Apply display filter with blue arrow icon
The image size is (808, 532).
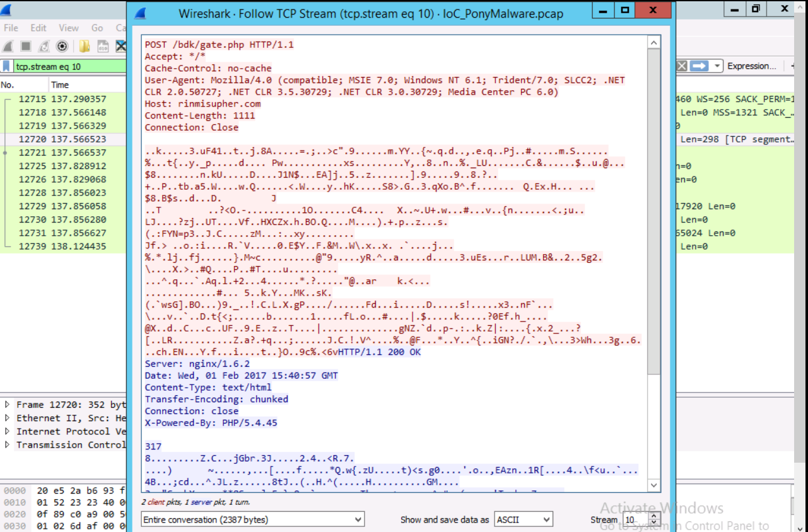tap(699, 66)
